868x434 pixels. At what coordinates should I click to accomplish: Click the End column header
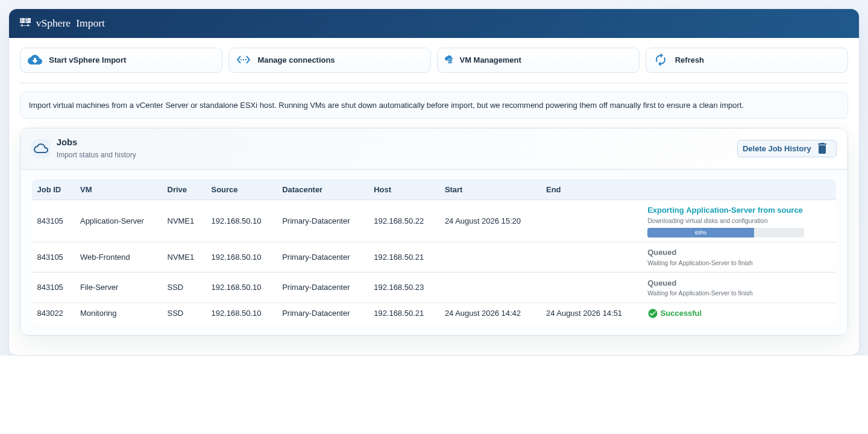pyautogui.click(x=553, y=189)
